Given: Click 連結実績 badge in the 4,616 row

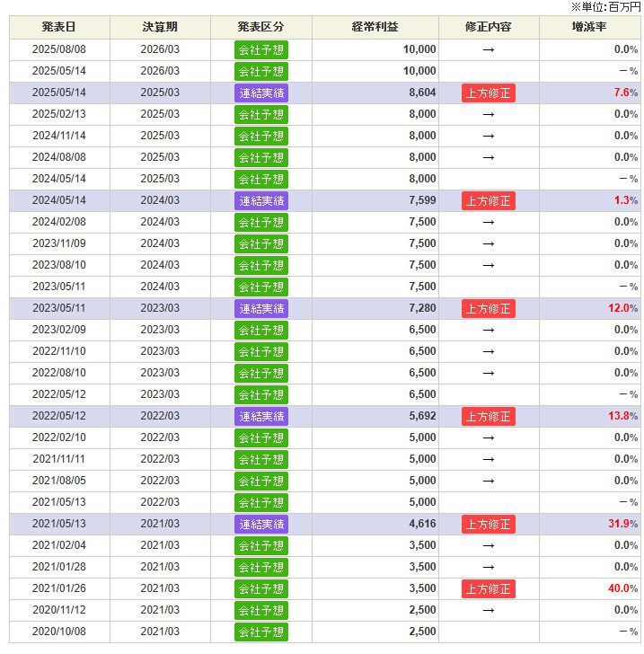Looking at the screenshot, I should pos(261,525).
